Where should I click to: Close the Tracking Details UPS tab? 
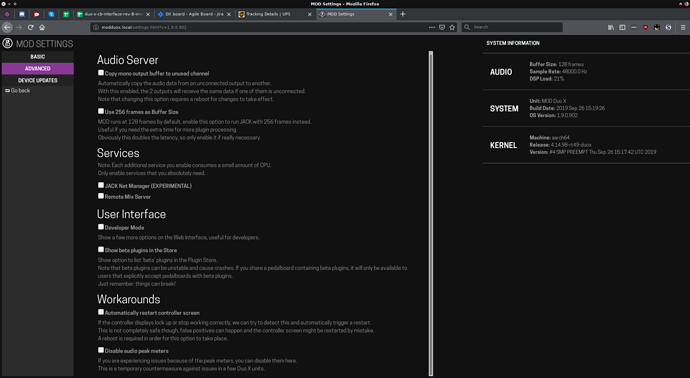[310, 14]
